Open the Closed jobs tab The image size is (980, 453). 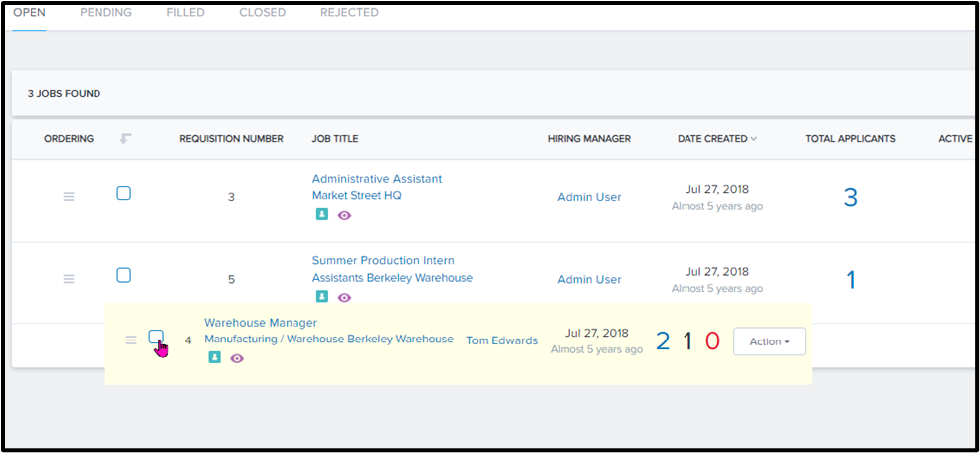tap(262, 13)
